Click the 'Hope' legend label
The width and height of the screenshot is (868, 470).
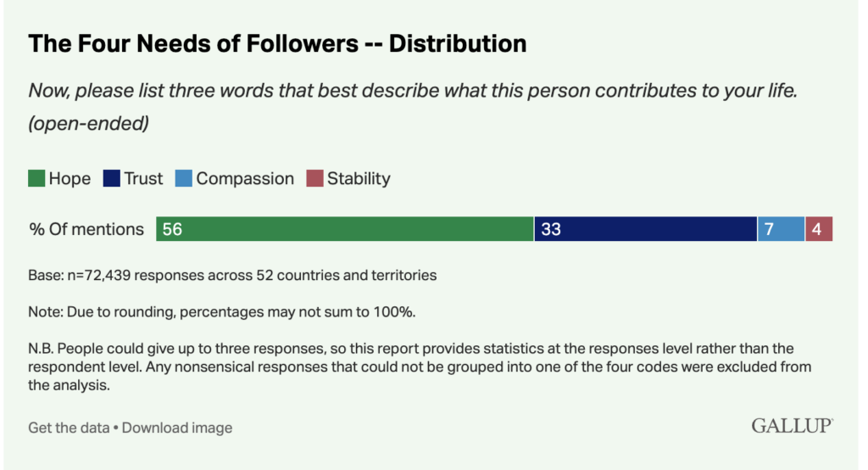tap(70, 179)
